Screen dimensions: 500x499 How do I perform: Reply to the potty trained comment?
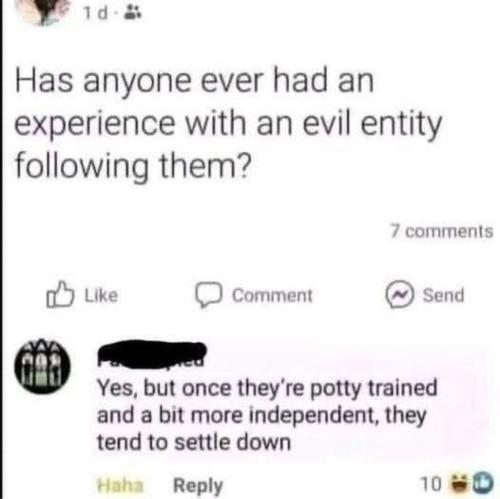coord(198,486)
